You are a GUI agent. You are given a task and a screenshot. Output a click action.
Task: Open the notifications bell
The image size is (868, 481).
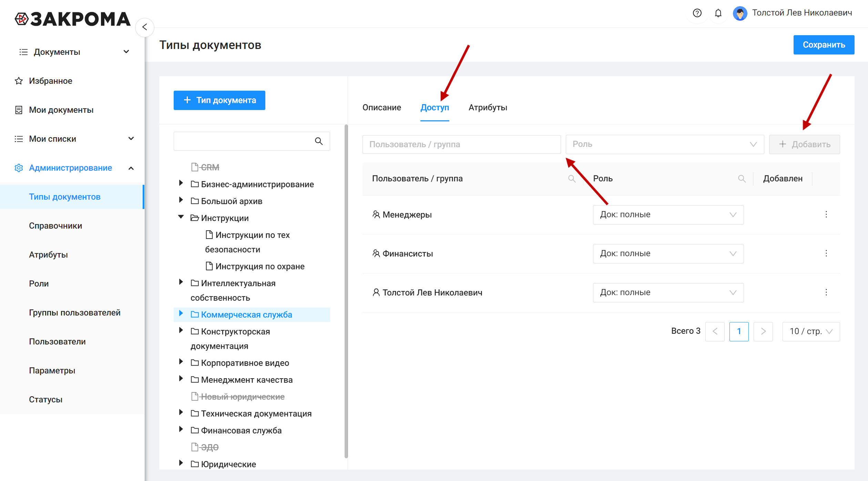[718, 13]
